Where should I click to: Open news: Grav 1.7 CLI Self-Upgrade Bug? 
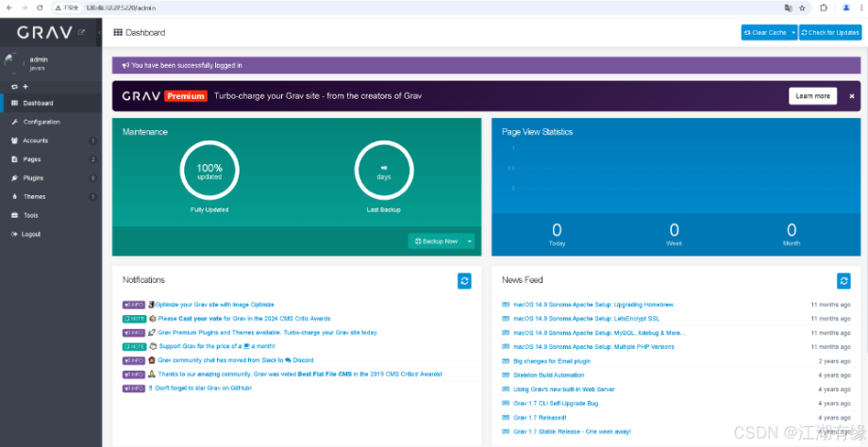click(x=556, y=404)
